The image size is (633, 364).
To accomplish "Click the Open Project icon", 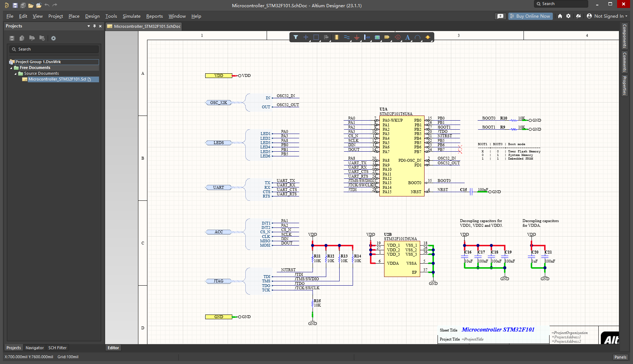I will pyautogui.click(x=39, y=5).
